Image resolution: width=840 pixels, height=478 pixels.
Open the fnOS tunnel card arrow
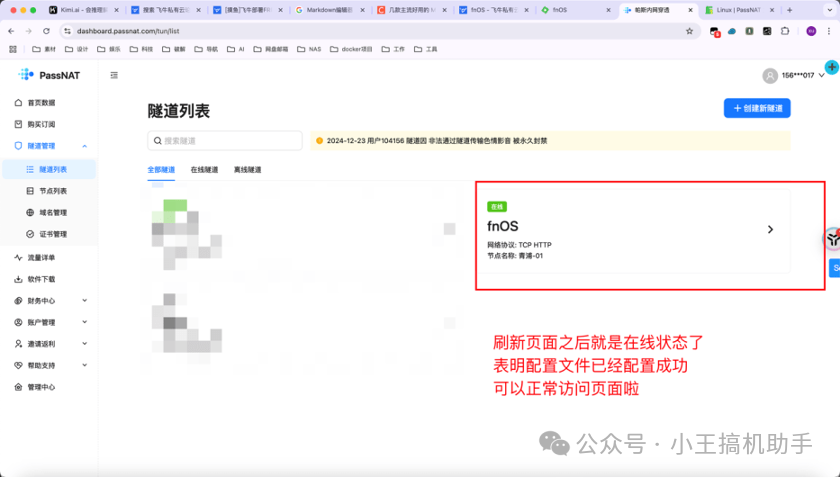(770, 229)
